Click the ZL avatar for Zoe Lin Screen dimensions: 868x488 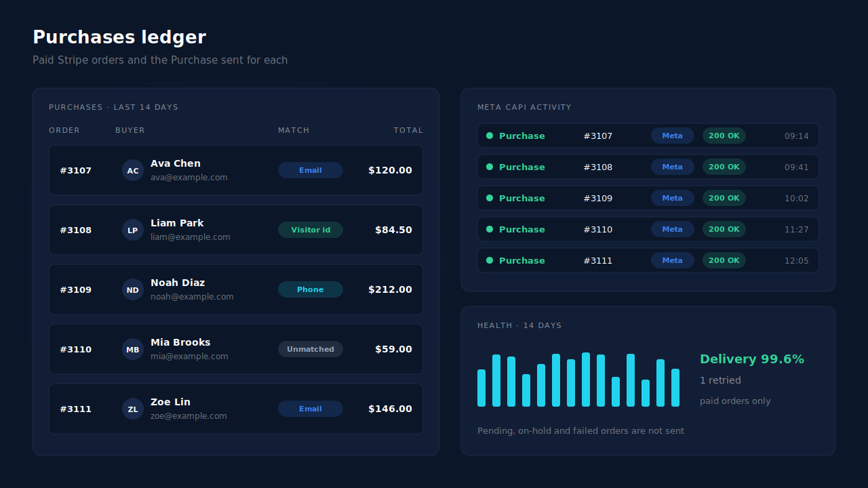pos(133,409)
